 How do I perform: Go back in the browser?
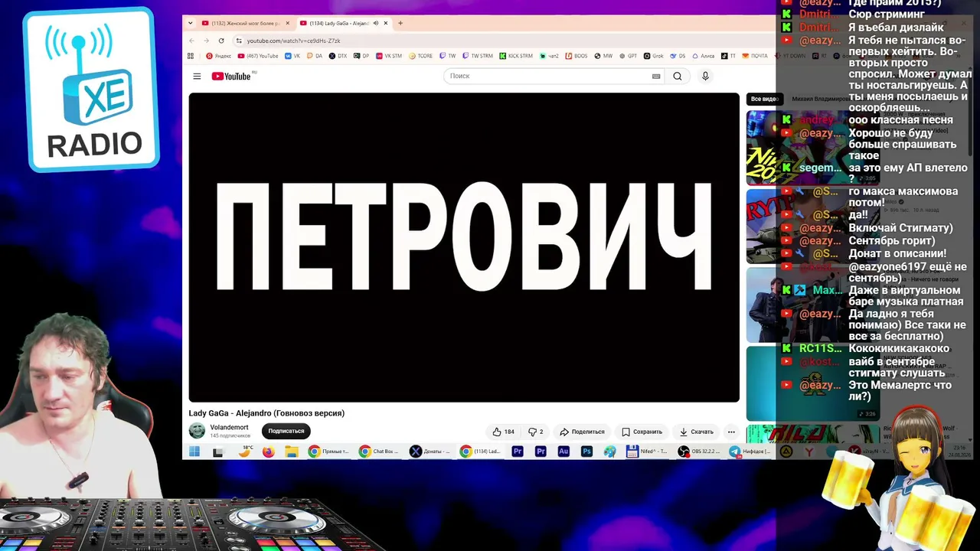coord(192,41)
